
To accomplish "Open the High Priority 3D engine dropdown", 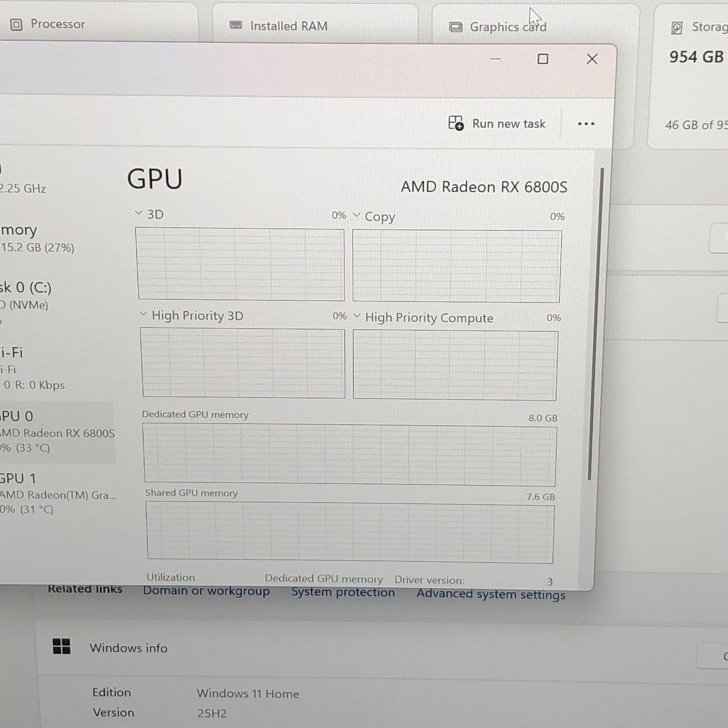I will [143, 314].
